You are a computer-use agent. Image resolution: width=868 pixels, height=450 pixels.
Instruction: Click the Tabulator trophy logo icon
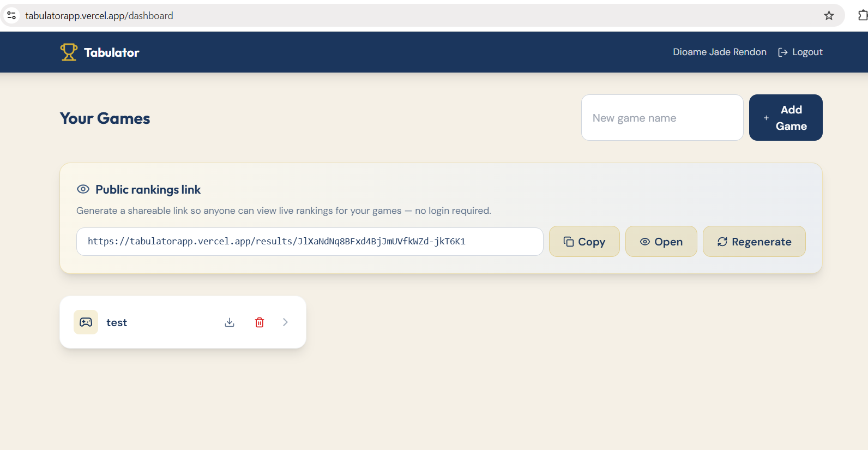[x=69, y=52]
